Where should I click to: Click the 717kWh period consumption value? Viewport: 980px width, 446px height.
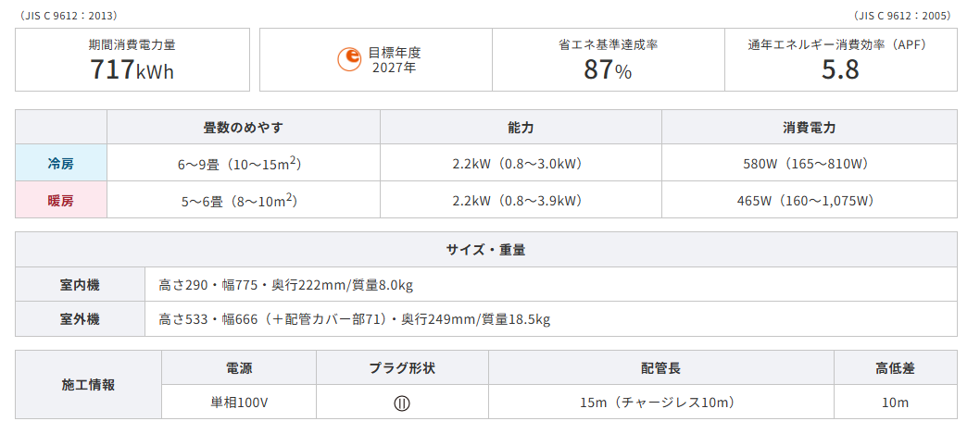[x=132, y=69]
